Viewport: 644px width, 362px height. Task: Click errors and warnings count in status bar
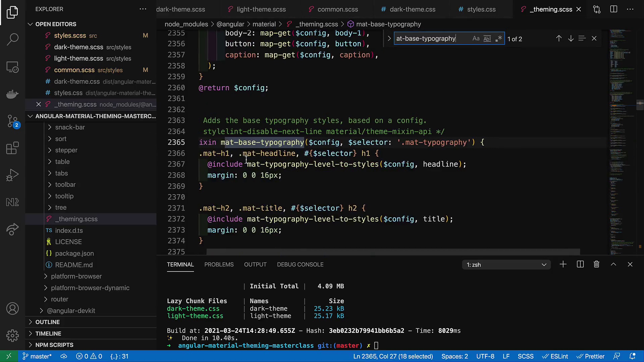89,356
